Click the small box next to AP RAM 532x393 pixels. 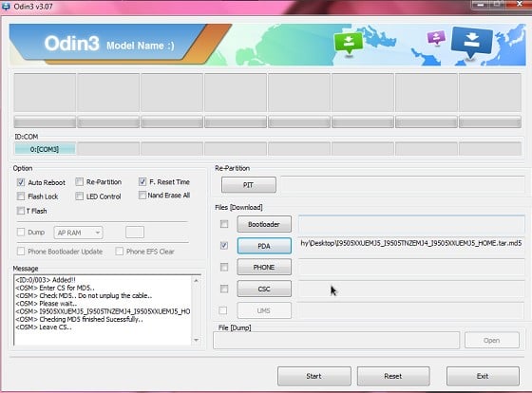(135, 233)
